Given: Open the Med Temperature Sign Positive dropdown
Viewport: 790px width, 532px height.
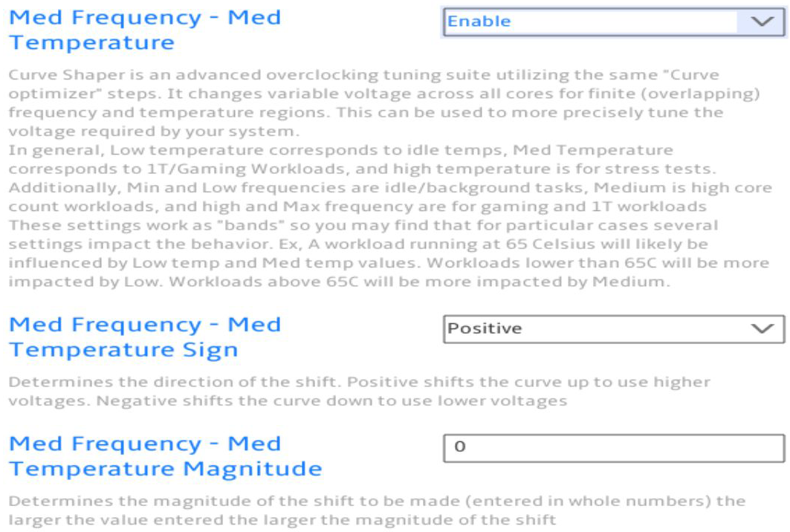Looking at the screenshot, I should click(614, 329).
